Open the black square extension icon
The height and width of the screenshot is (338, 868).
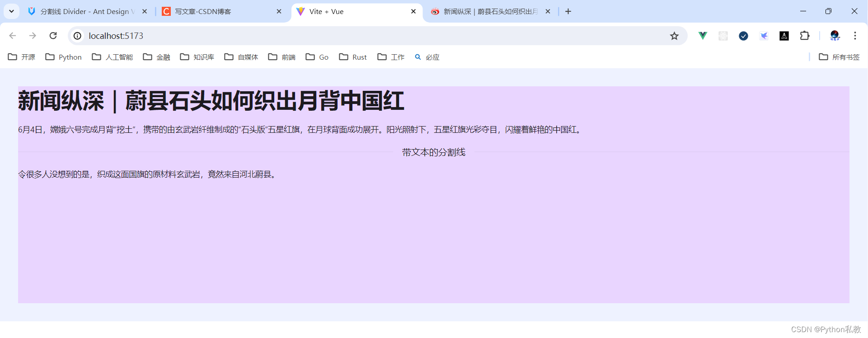(784, 36)
